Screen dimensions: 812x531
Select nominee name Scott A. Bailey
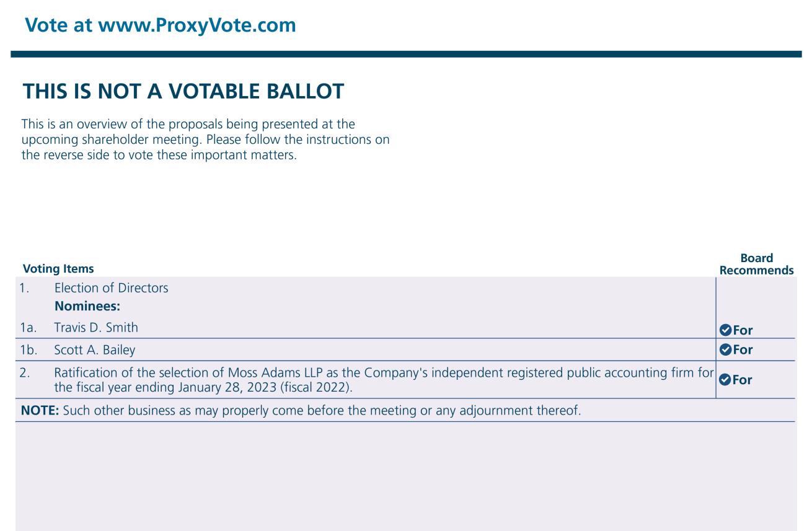pyautogui.click(x=94, y=349)
